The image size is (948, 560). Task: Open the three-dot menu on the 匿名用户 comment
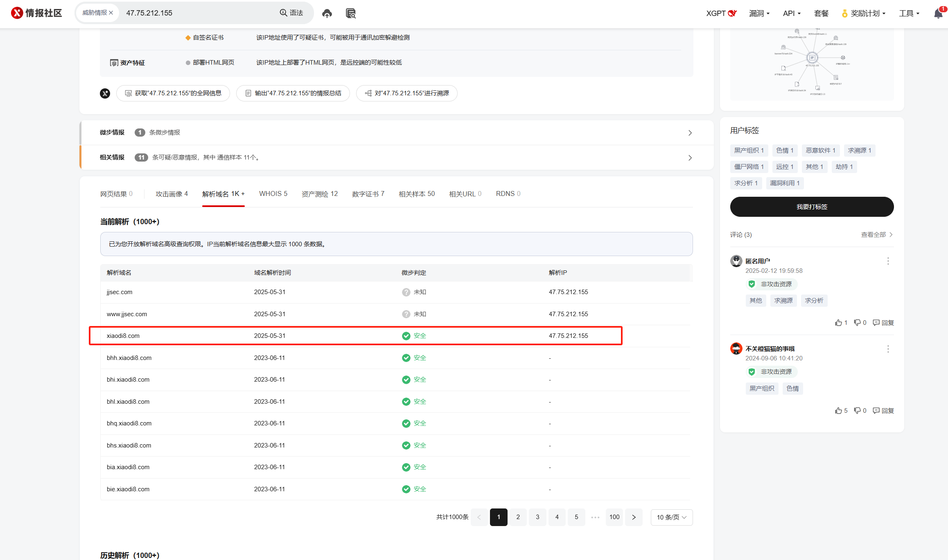tap(888, 261)
